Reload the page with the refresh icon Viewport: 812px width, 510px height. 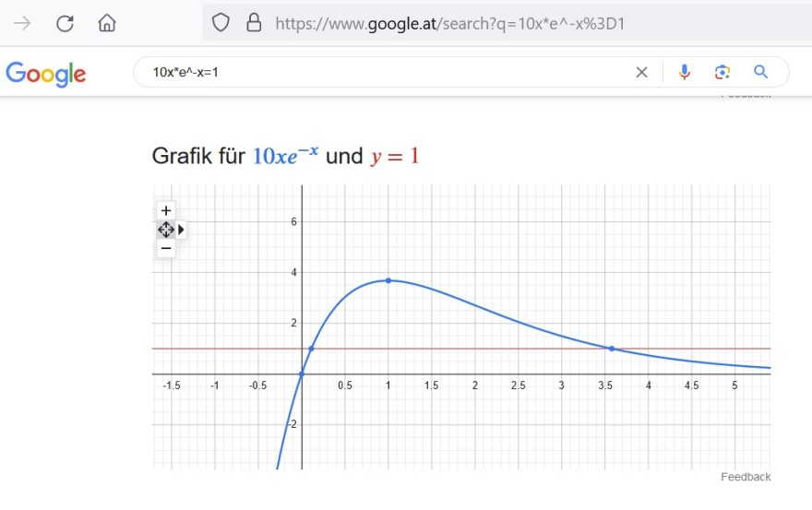(x=65, y=23)
